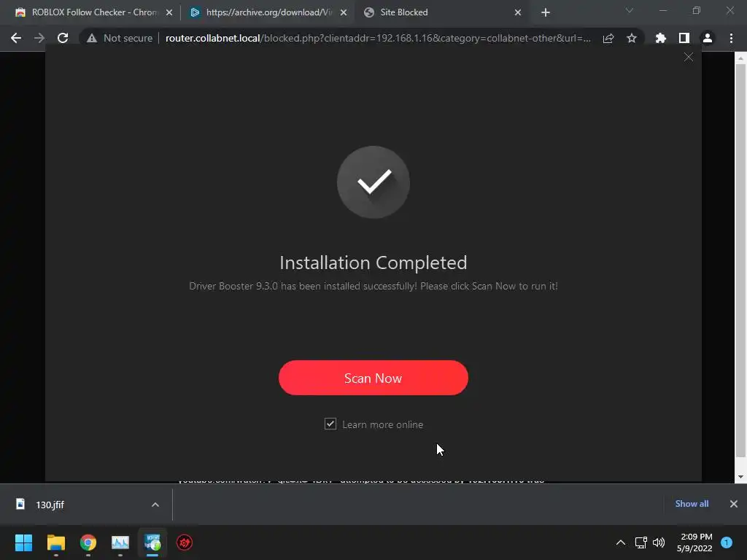
Task: Show hidden system tray icons
Action: coord(621,542)
